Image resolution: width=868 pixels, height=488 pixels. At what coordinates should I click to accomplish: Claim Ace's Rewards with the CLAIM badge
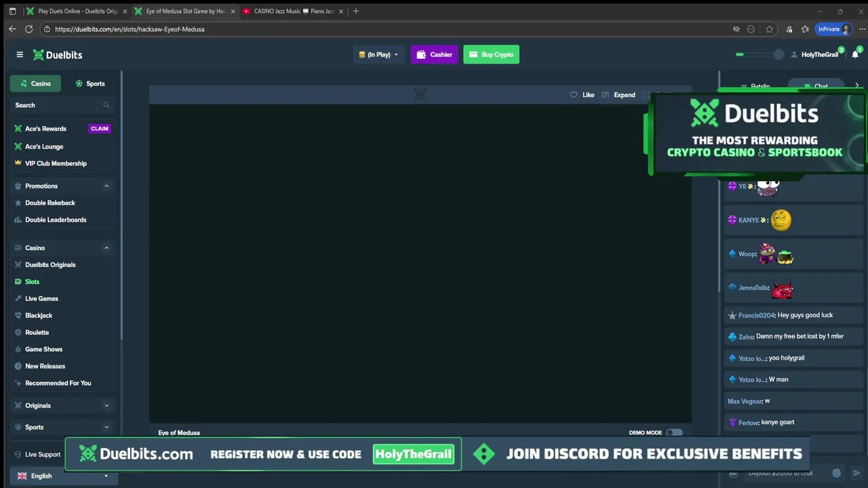tap(100, 129)
